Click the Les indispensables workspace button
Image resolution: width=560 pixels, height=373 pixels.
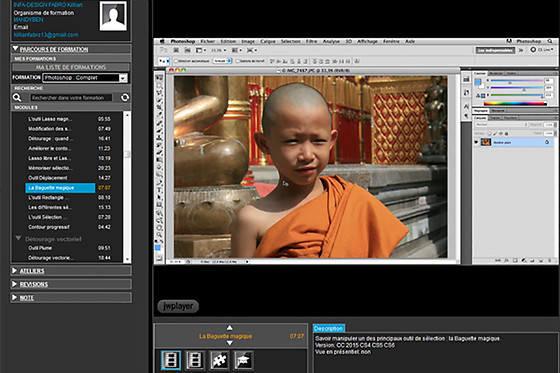[x=495, y=50]
